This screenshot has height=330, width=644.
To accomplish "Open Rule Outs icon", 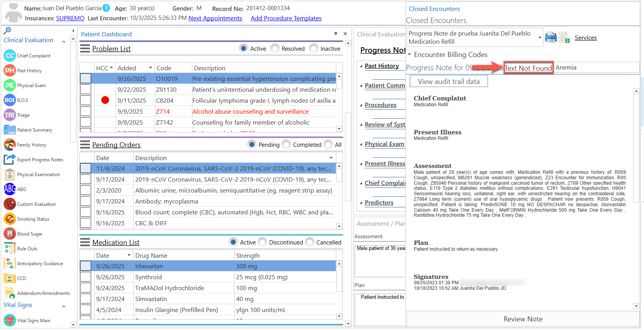I will pos(9,249).
